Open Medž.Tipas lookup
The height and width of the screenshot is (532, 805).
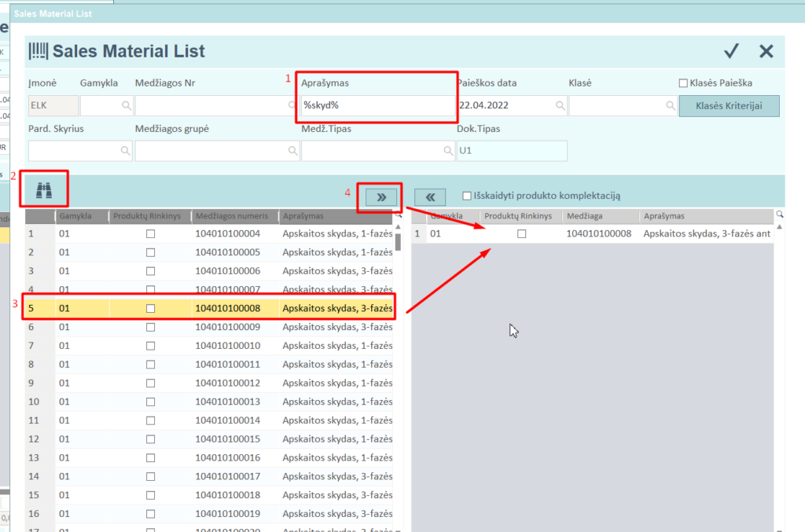[449, 150]
